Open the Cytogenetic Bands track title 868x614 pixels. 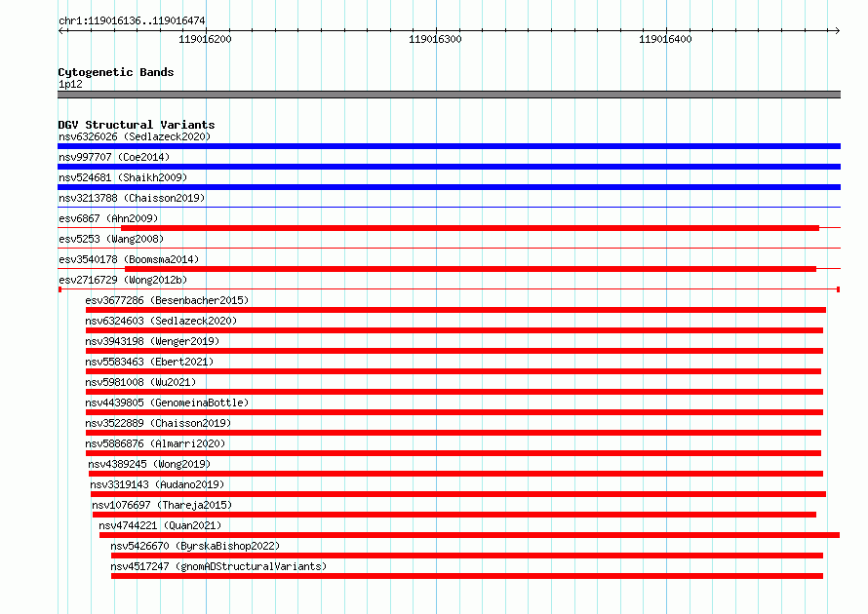point(116,72)
